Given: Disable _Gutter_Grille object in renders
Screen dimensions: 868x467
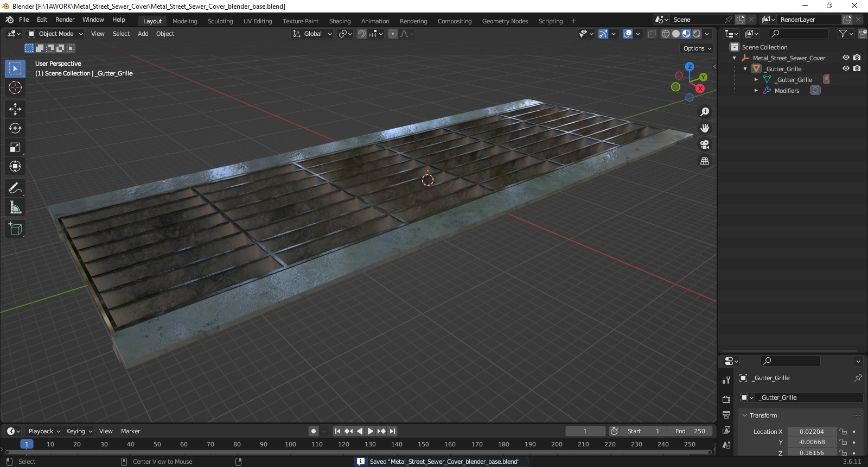Looking at the screenshot, I should tap(857, 68).
